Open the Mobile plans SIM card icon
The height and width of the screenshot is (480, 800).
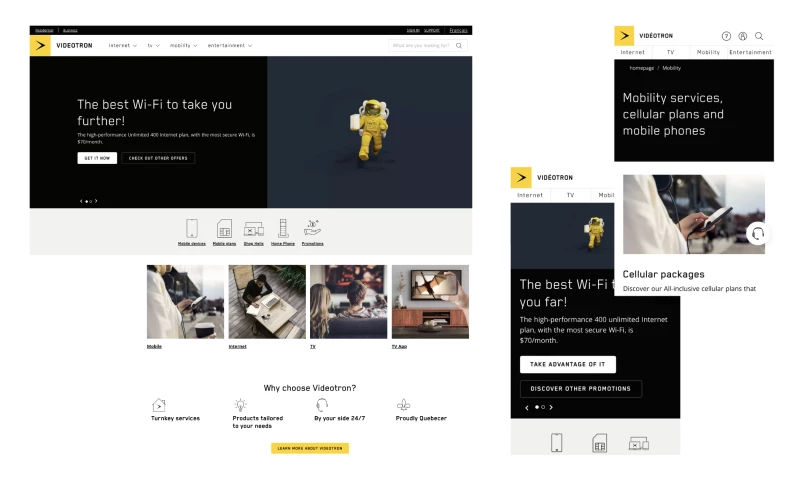click(224, 228)
